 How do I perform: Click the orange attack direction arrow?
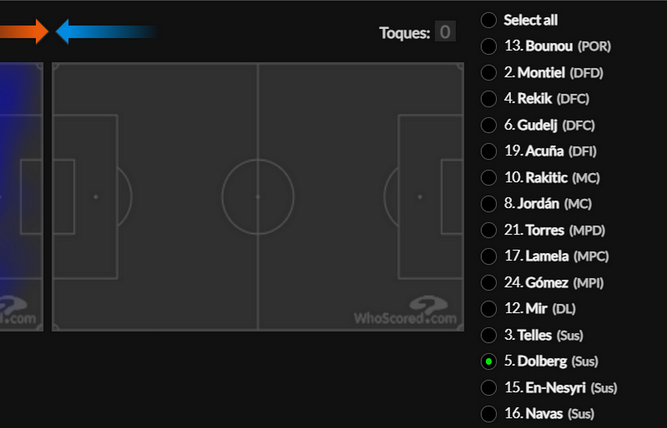24,31
